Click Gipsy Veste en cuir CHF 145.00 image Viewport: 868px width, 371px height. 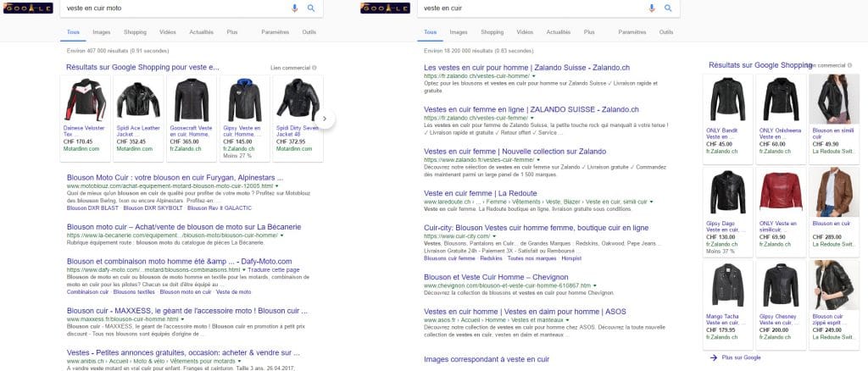point(245,99)
